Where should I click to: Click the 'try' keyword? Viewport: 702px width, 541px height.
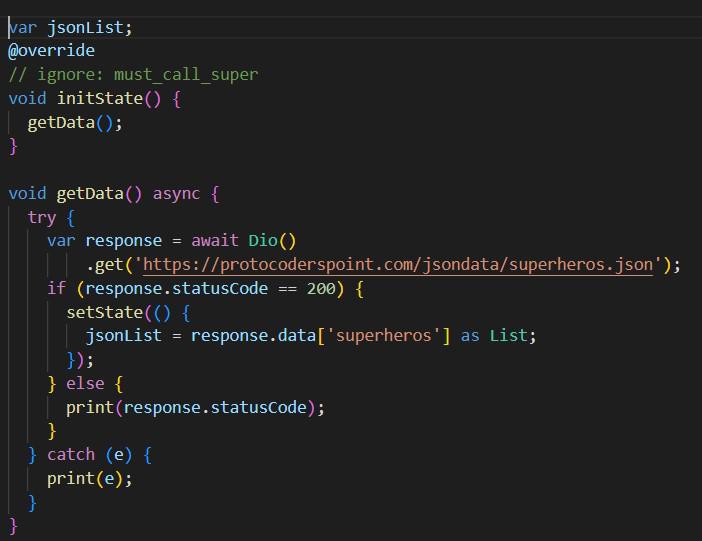(42, 218)
